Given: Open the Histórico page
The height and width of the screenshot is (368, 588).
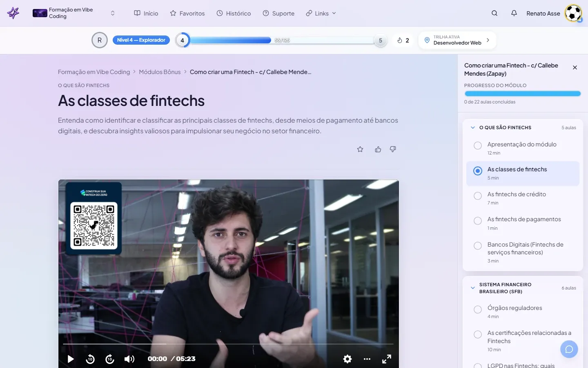Looking at the screenshot, I should [x=234, y=13].
